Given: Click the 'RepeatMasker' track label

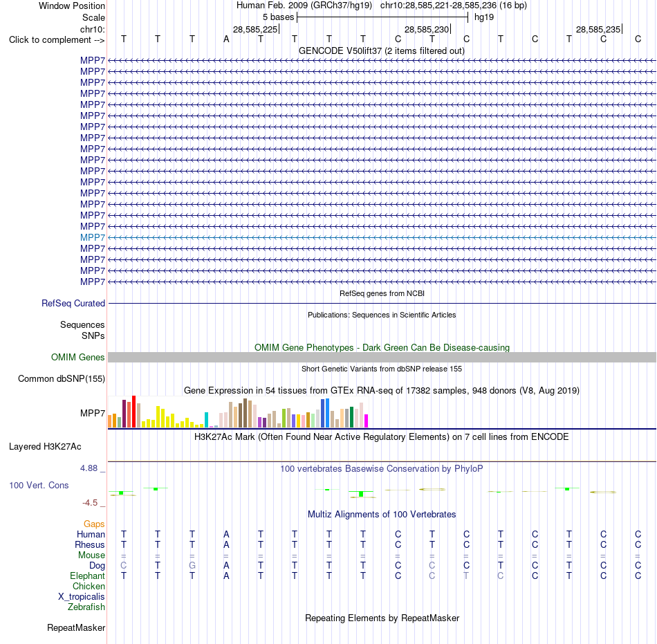Looking at the screenshot, I should [x=76, y=627].
